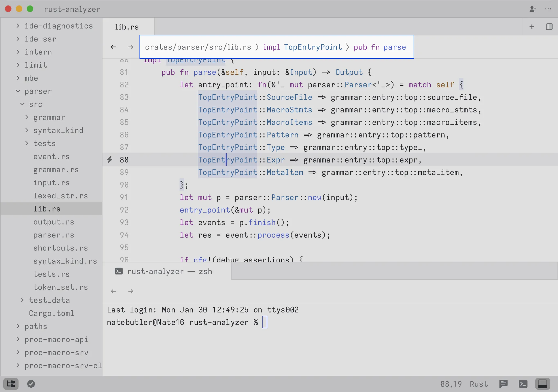The image size is (558, 392).
Task: Click the diagnostics checkmark icon in status bar
Action: pos(31,384)
